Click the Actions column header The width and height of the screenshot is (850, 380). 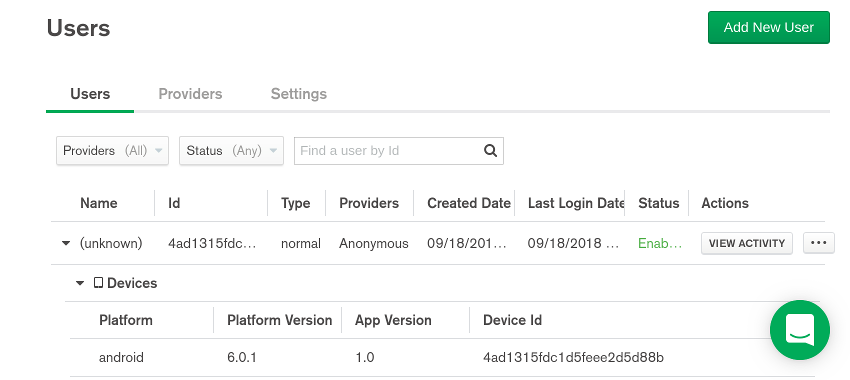(725, 203)
